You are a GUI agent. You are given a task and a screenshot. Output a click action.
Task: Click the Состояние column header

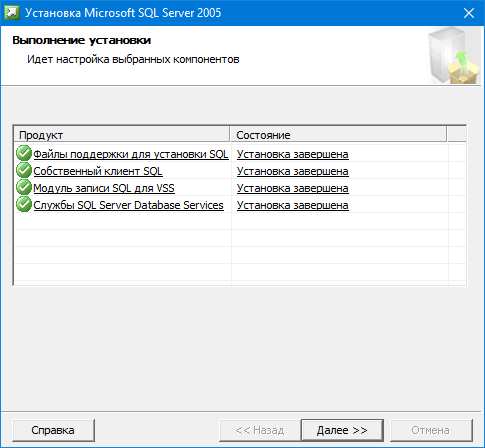[339, 135]
